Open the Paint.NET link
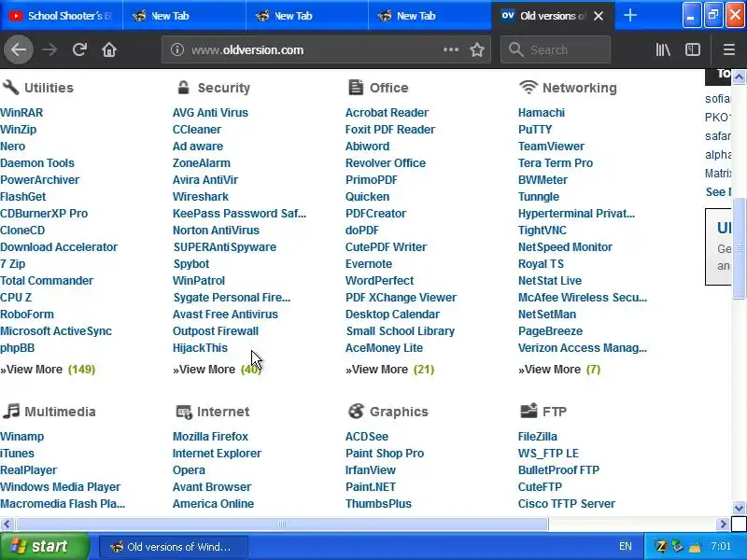Screen dimensions: 747x560 click(371, 486)
